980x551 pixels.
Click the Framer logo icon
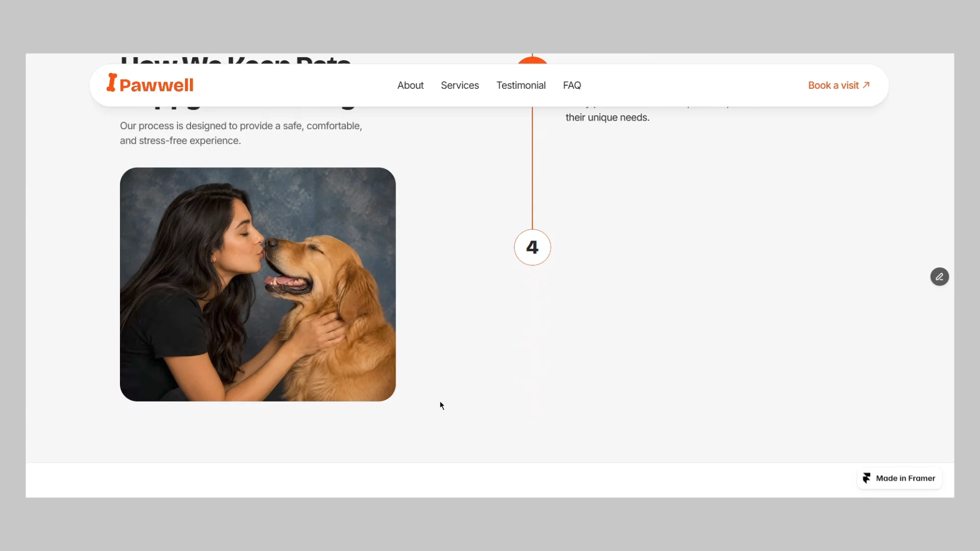(867, 478)
